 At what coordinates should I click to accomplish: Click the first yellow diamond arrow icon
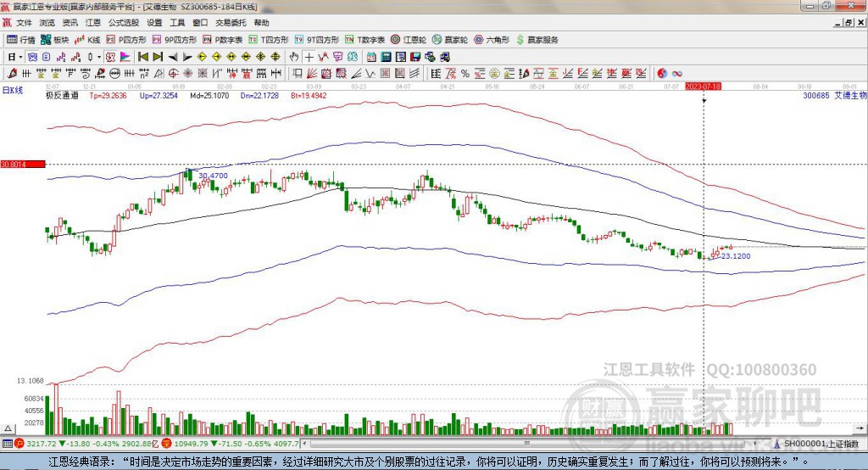(202, 57)
